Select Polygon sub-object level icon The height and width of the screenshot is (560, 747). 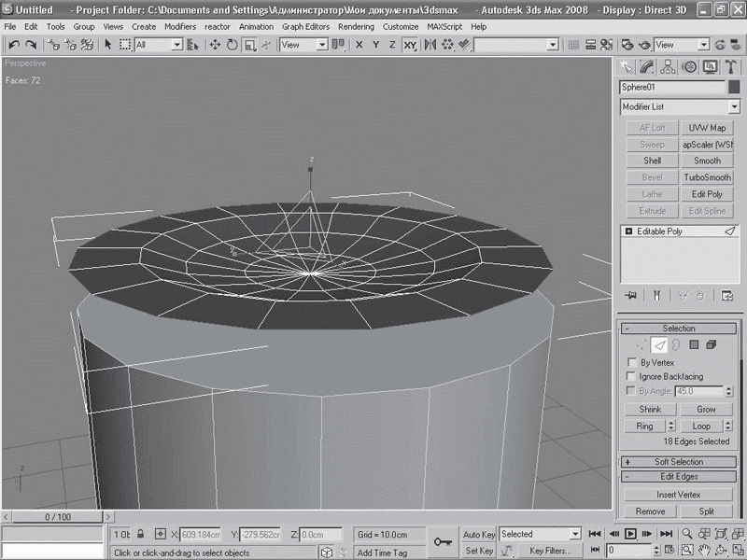[x=694, y=345]
